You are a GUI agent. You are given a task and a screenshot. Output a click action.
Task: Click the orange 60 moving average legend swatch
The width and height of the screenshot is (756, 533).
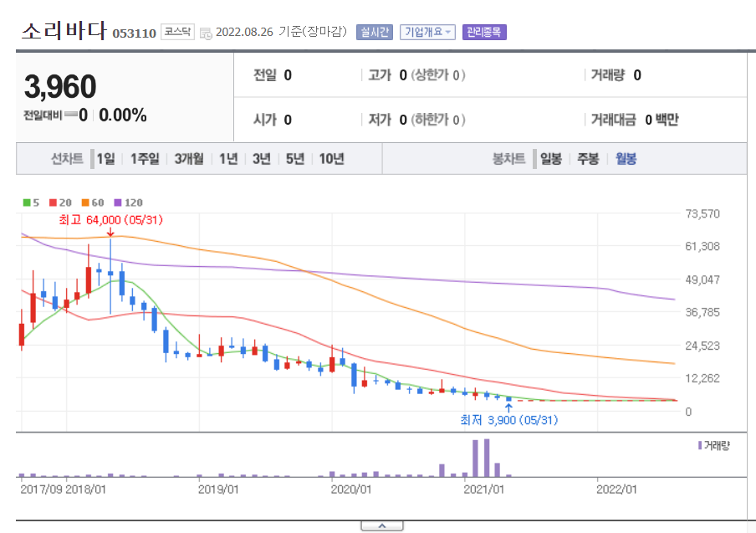[85, 202]
